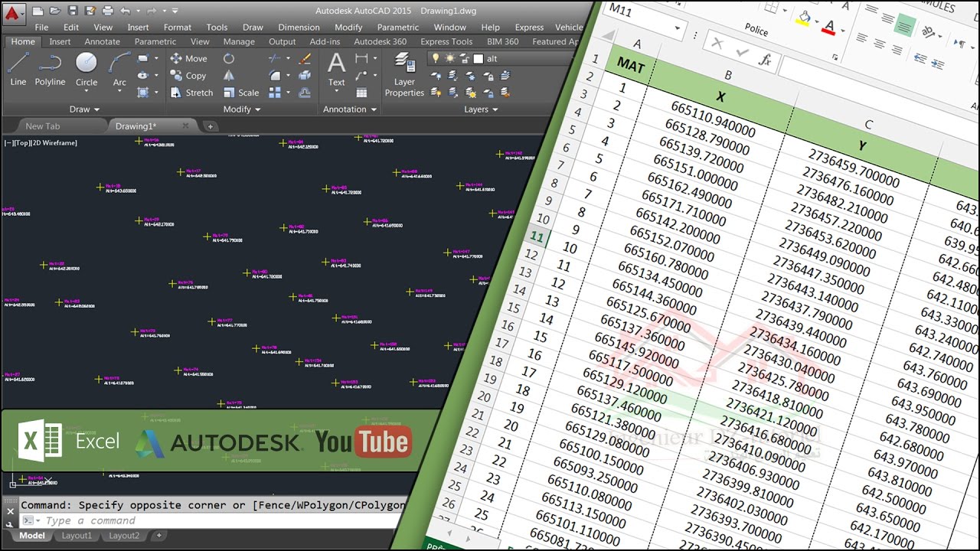
Task: Click Excel confirm entry checkmark icon
Action: [x=741, y=51]
